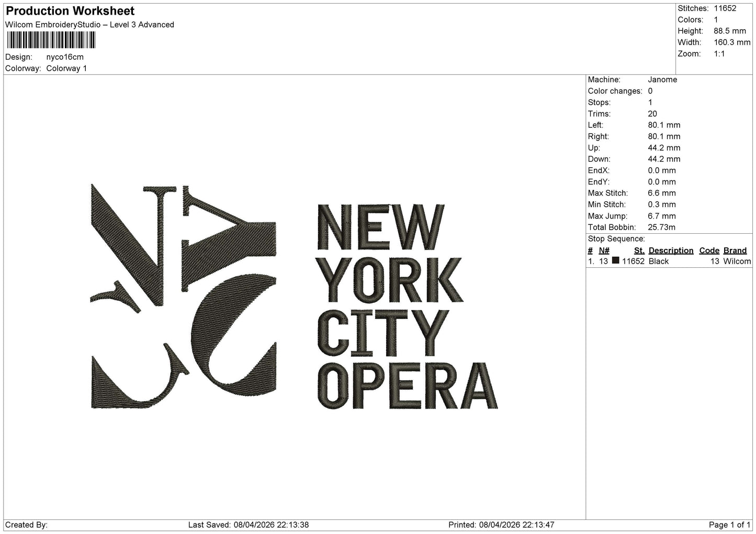756x534 pixels.
Task: Click the Created By footer label
Action: pyautogui.click(x=27, y=525)
